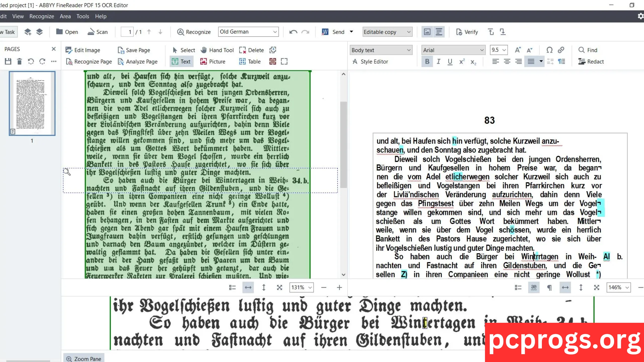Rotate page left in Pages panel
Viewport: 644px width, 362px height.
point(31,61)
